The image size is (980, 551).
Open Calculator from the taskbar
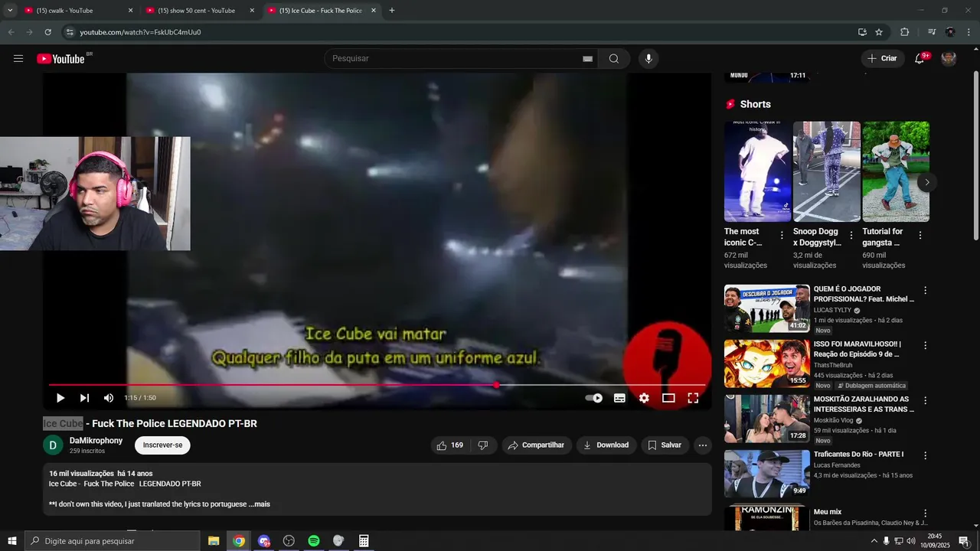coord(364,541)
